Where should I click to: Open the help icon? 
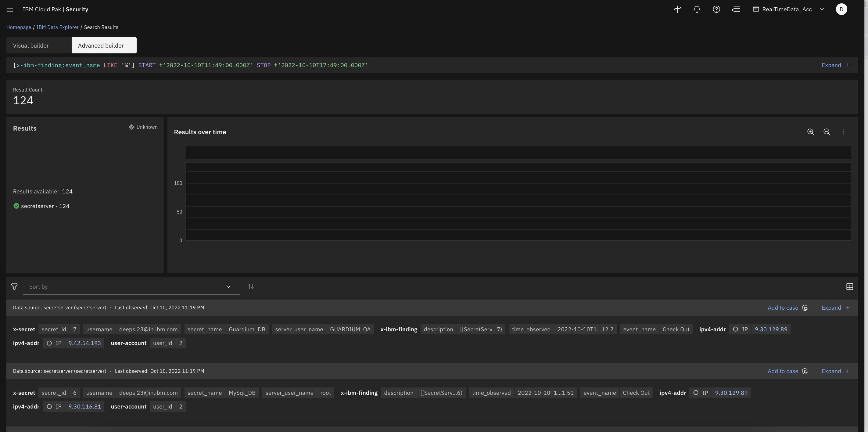point(717,9)
